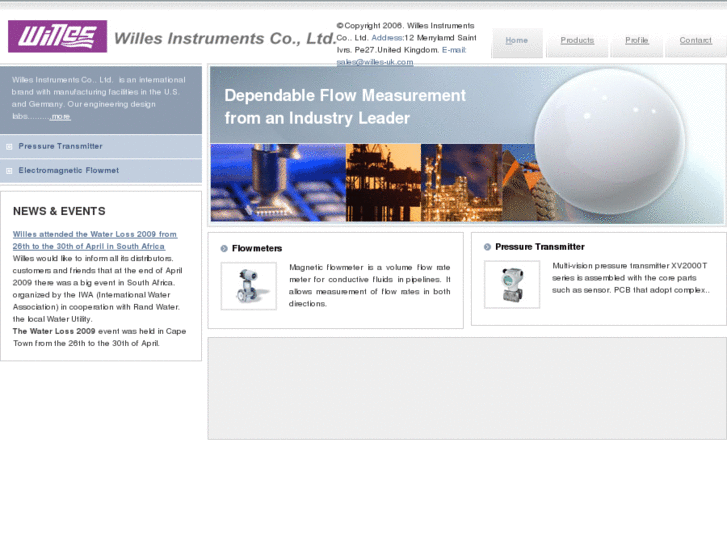Click the Willes purple logo
Screen dimensions: 727x545
[57, 36]
